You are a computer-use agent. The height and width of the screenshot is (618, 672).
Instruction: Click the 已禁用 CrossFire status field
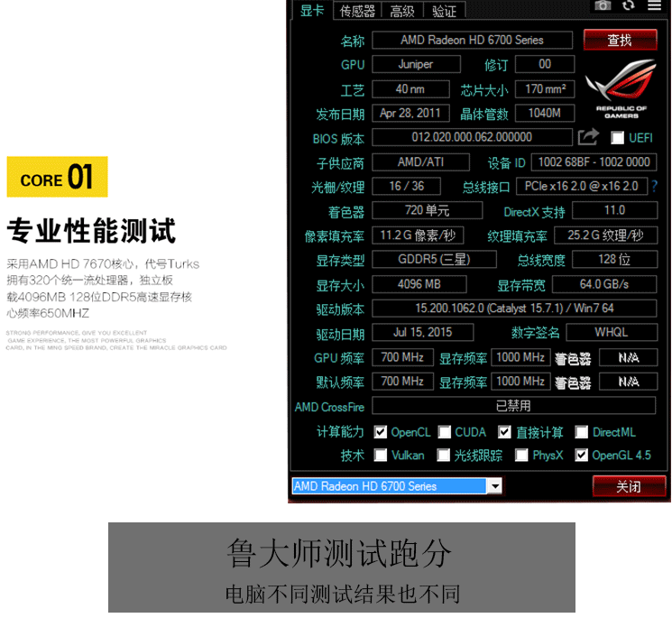[514, 405]
